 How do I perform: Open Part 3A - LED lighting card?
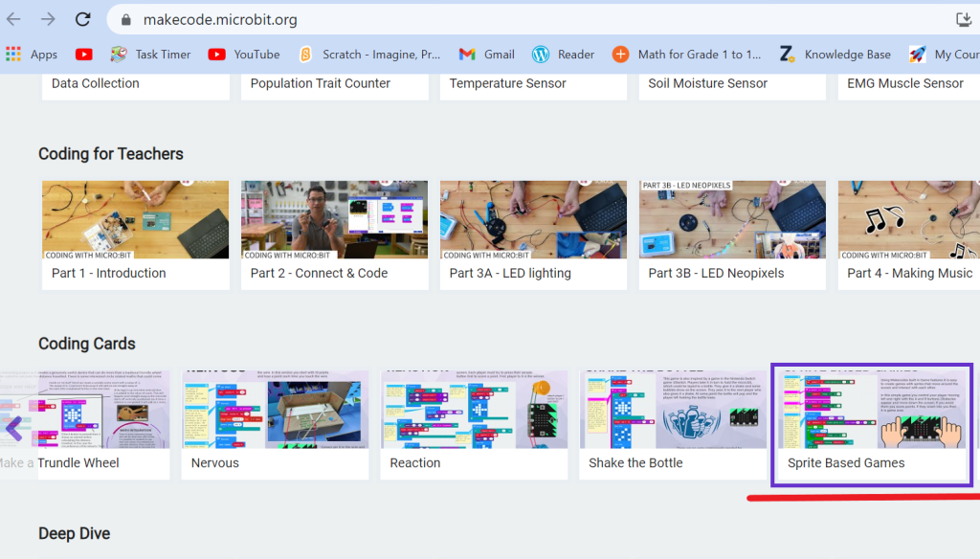[533, 235]
